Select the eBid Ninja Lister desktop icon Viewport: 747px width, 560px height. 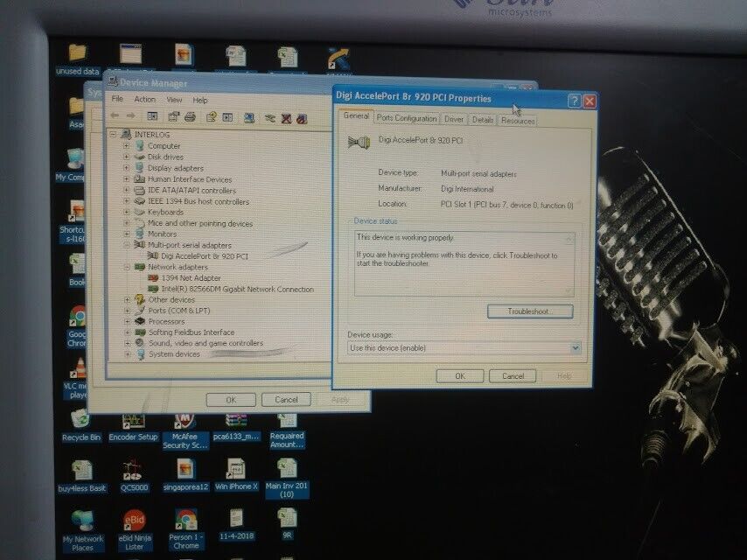point(135,530)
